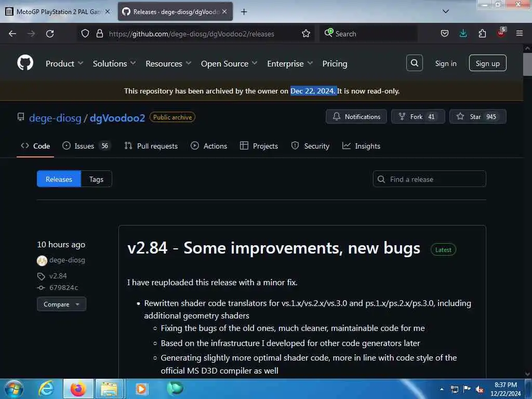Select the Releases toggle button
The image size is (532, 399).
59,179
